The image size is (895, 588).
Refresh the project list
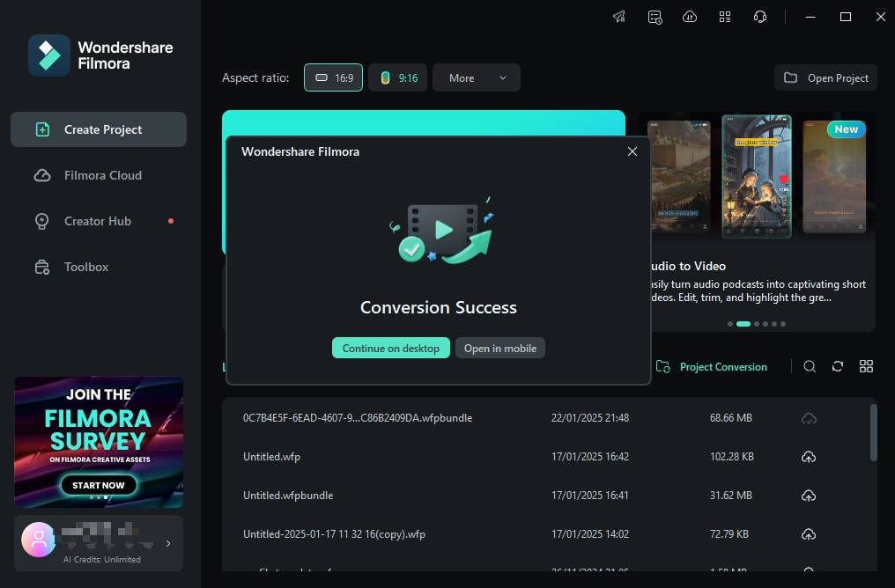pos(838,366)
